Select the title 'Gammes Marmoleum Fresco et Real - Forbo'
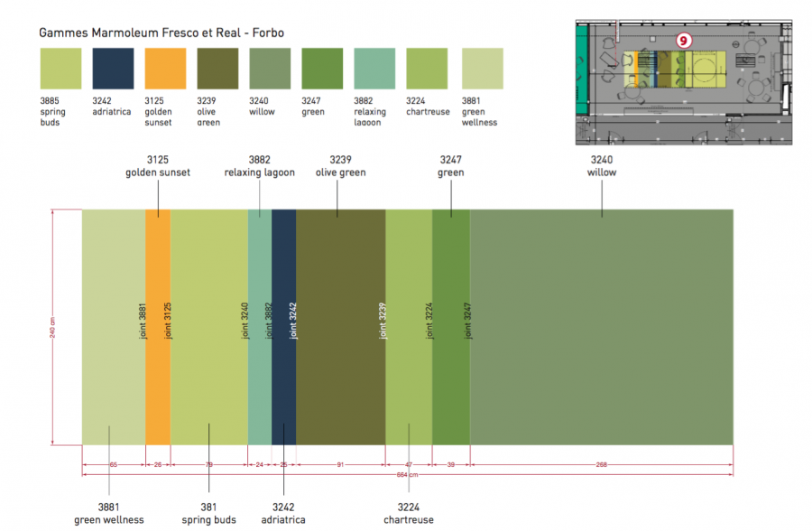The width and height of the screenshot is (812, 531). (x=161, y=33)
